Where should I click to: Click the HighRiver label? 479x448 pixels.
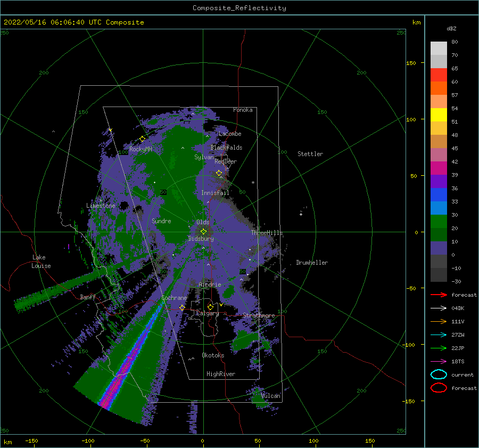coord(220,374)
